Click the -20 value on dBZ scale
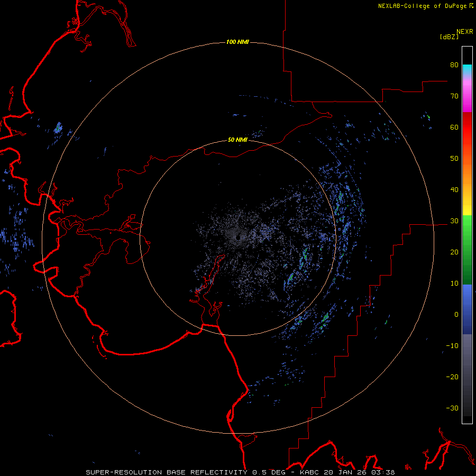Image resolution: width=476 pixels, height=476 pixels. tap(452, 377)
